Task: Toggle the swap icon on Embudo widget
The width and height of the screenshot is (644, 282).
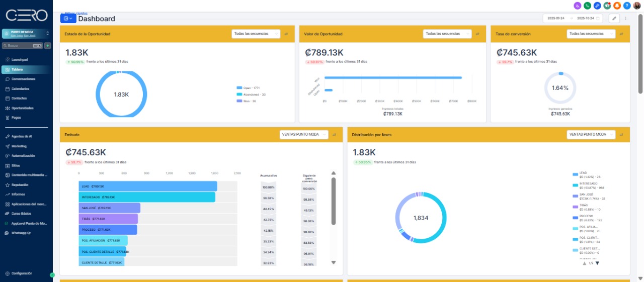Action: pyautogui.click(x=334, y=135)
